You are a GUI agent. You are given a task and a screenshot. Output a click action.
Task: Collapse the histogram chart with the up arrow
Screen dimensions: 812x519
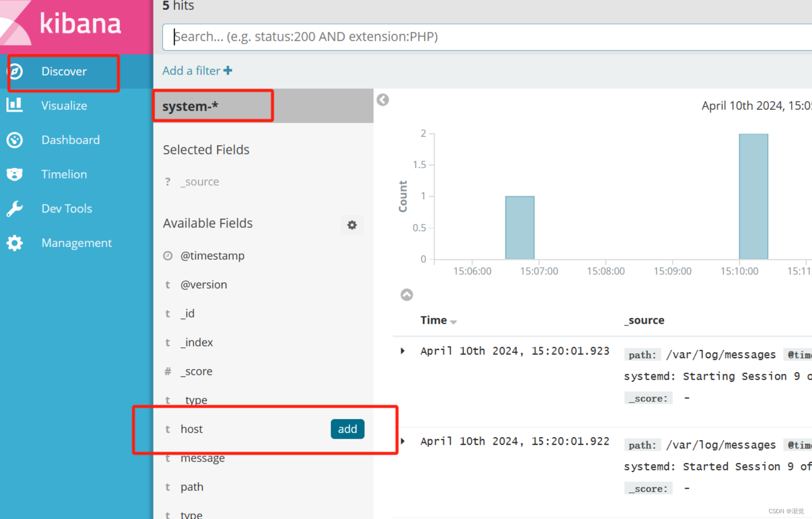point(407,295)
